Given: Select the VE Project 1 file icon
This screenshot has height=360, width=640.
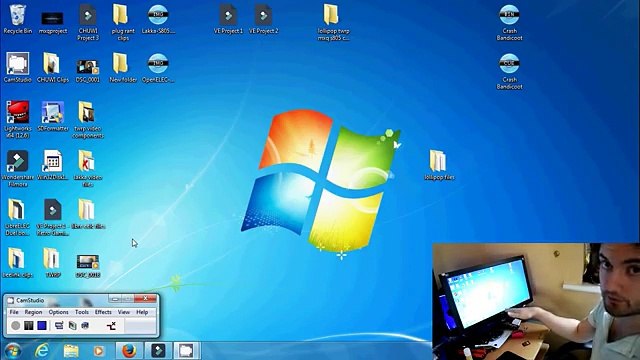Looking at the screenshot, I should [228, 19].
